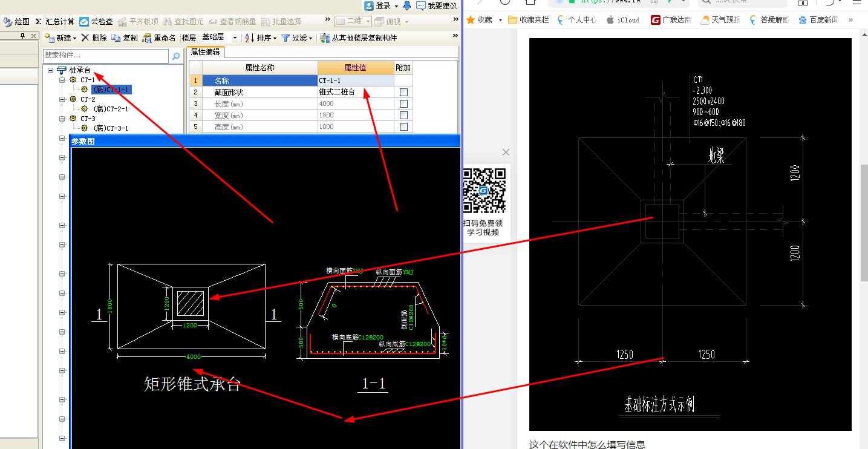Click the 搜索构件 search field
The height and width of the screenshot is (449, 868).
[106, 56]
